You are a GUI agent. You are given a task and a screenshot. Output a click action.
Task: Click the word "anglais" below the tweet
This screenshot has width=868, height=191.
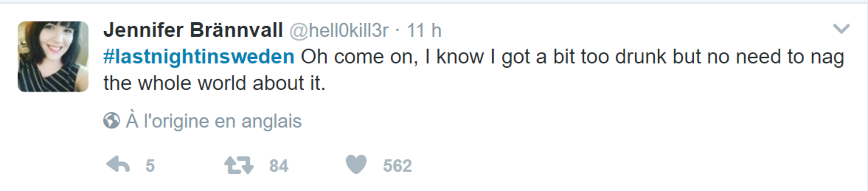(x=271, y=121)
